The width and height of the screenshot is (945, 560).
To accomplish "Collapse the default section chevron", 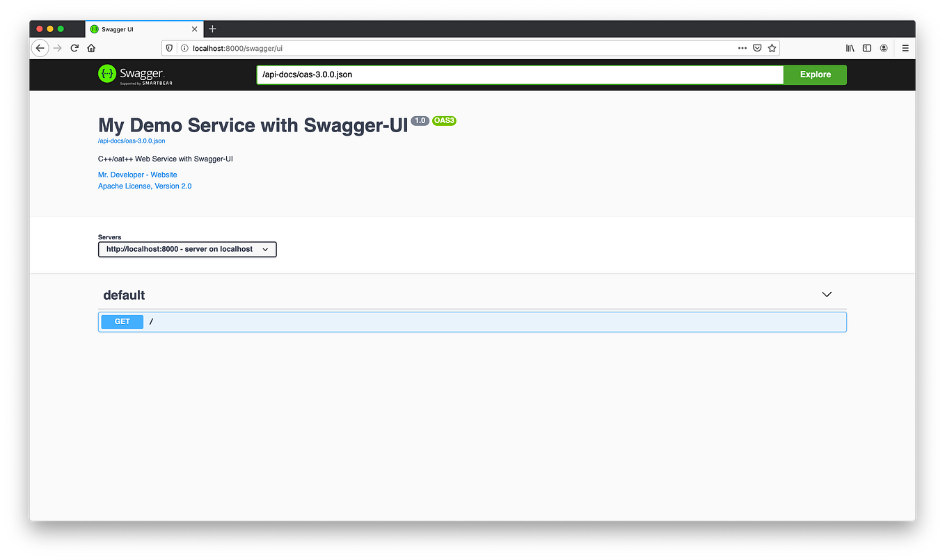I will coord(826,294).
